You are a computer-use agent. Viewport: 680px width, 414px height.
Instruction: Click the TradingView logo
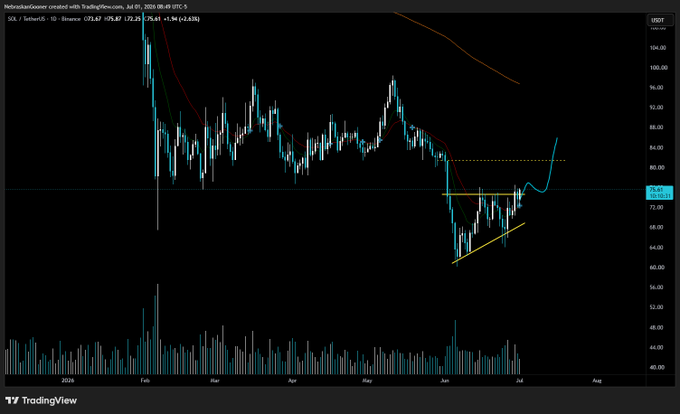coord(41,401)
